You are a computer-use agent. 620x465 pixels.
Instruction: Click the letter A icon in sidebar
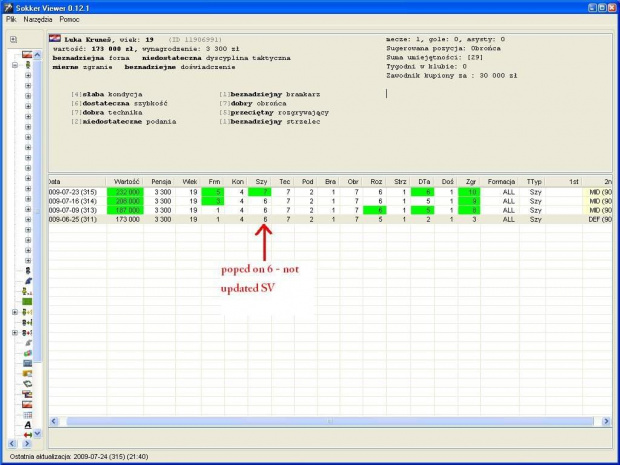click(27, 424)
